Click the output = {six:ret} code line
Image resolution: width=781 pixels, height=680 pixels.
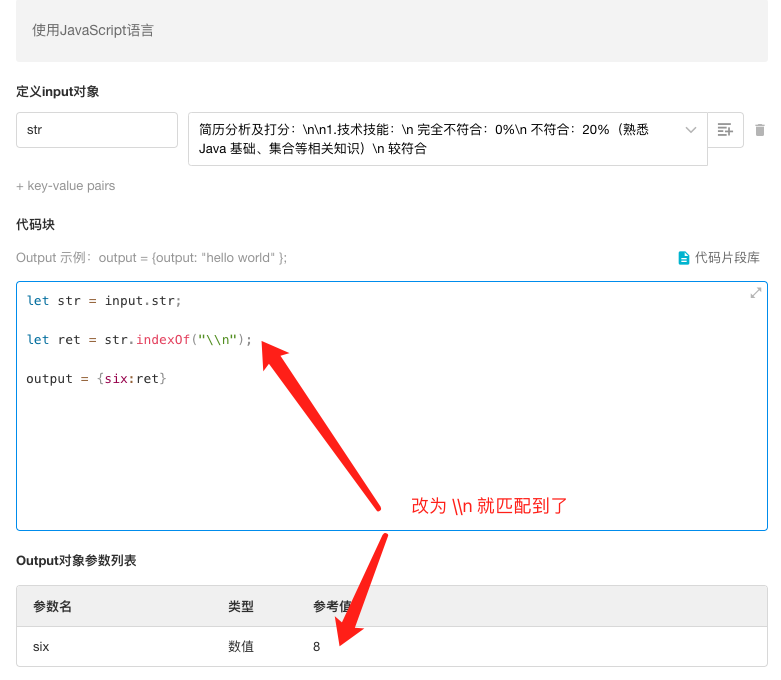coord(96,378)
